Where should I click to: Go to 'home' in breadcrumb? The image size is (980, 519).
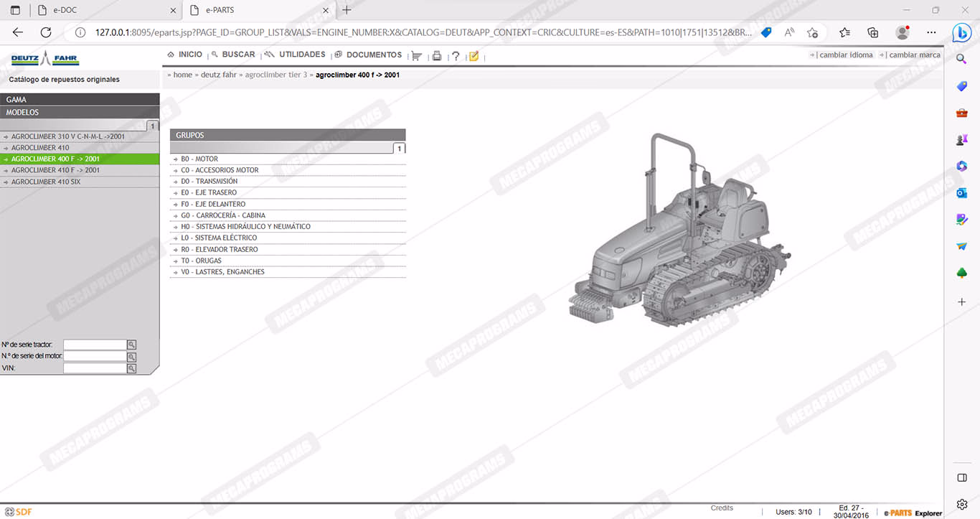pyautogui.click(x=183, y=75)
